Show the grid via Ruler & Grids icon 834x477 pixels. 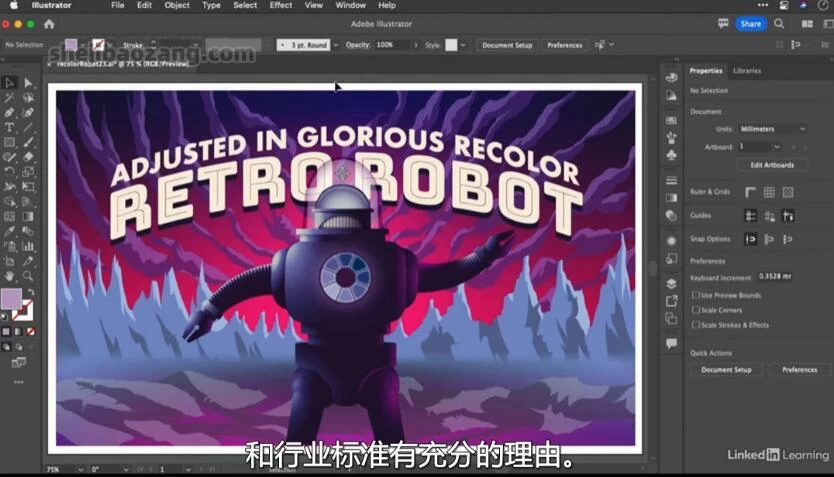coord(769,192)
